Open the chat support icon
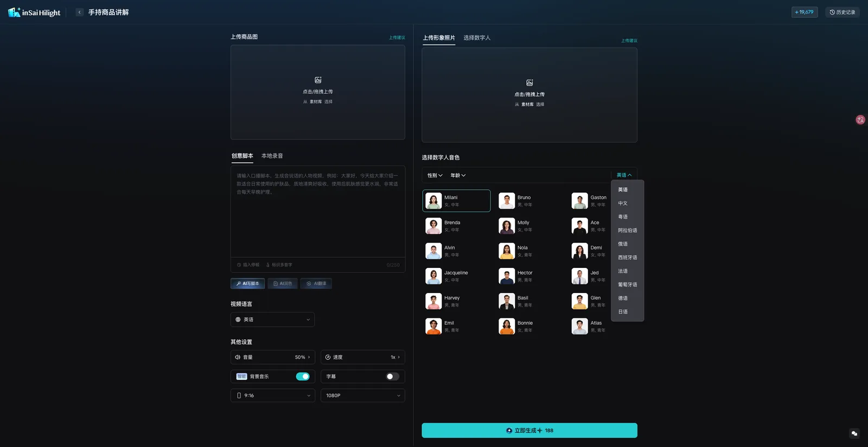This screenshot has width=868, height=447. [x=854, y=433]
